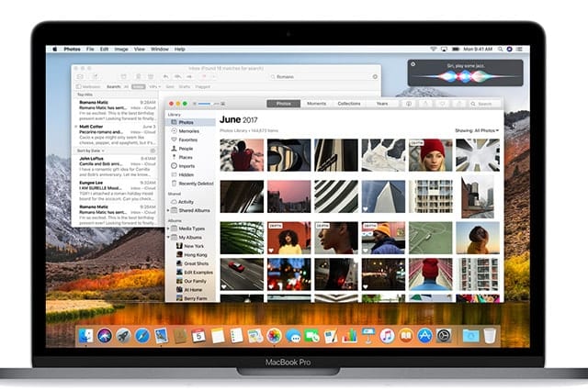588x391 pixels.
Task: Click Search field in Photos toolbar
Action: [x=485, y=104]
